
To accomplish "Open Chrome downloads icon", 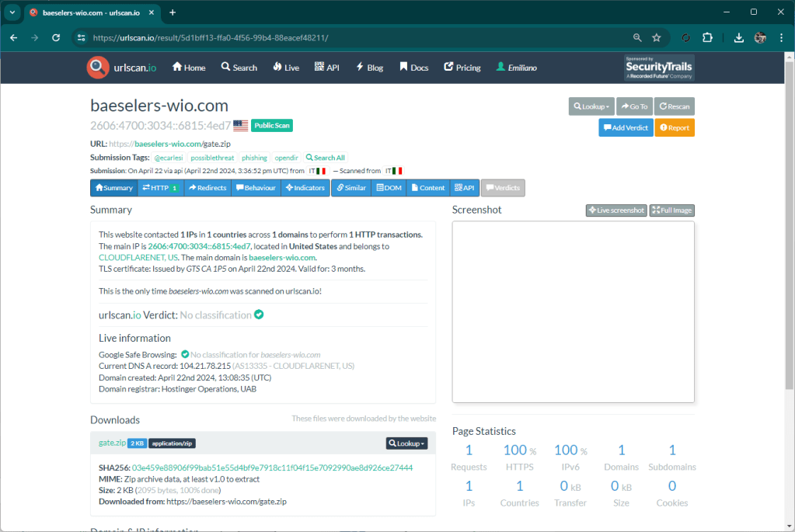I will tap(738, 37).
